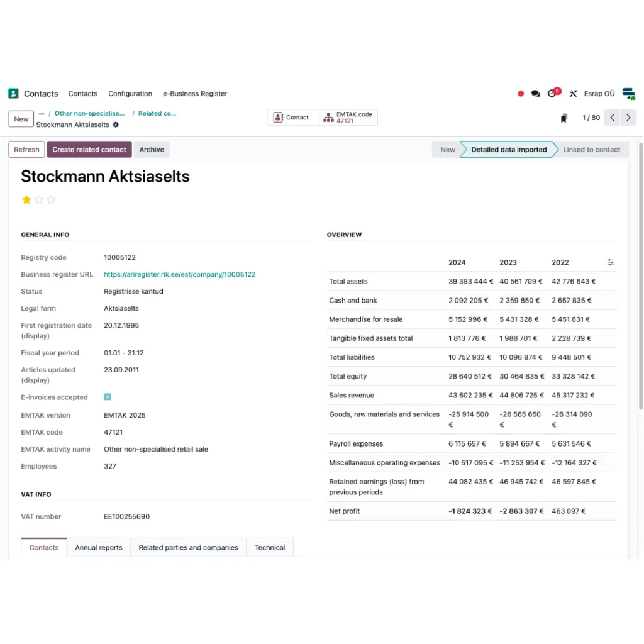Open user avatar menu icon

pyautogui.click(x=628, y=94)
